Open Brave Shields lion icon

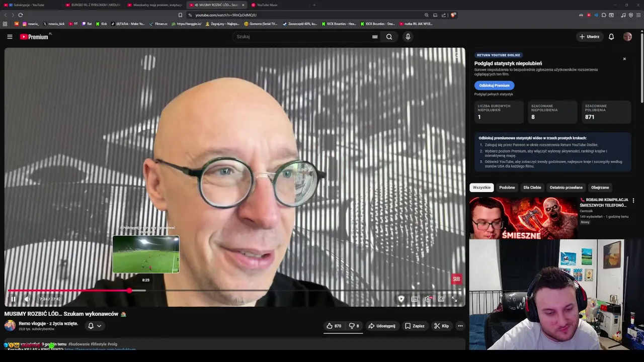point(453,15)
